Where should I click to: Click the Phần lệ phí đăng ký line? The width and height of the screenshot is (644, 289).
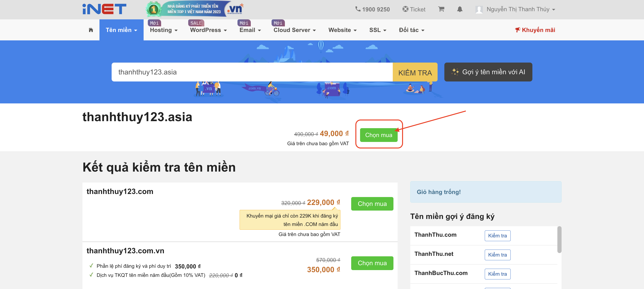[149, 266]
